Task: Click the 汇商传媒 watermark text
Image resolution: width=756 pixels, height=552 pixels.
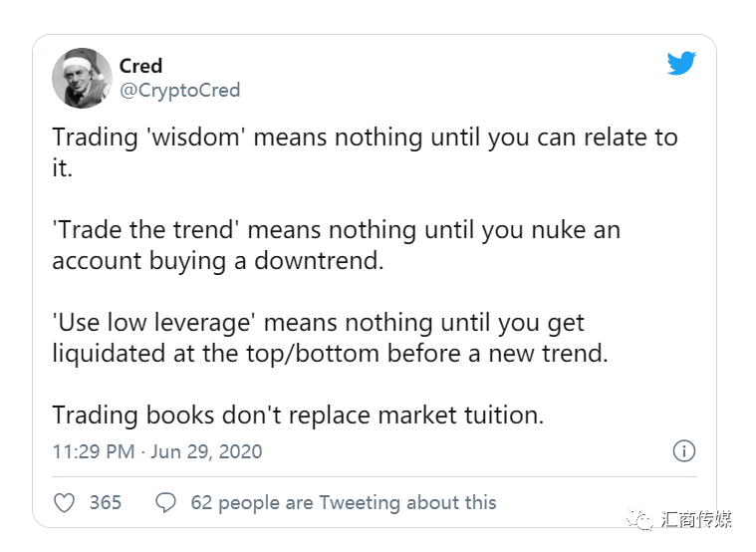Action: pyautogui.click(x=696, y=520)
